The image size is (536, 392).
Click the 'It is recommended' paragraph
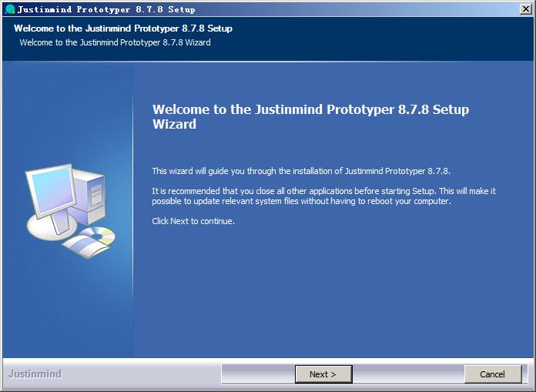[x=323, y=196]
